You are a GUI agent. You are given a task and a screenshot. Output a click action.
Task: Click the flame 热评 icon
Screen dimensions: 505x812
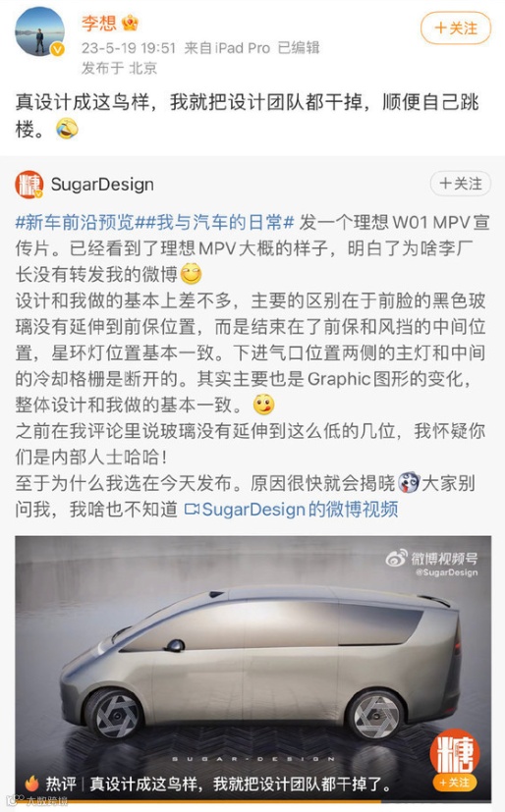[32, 784]
